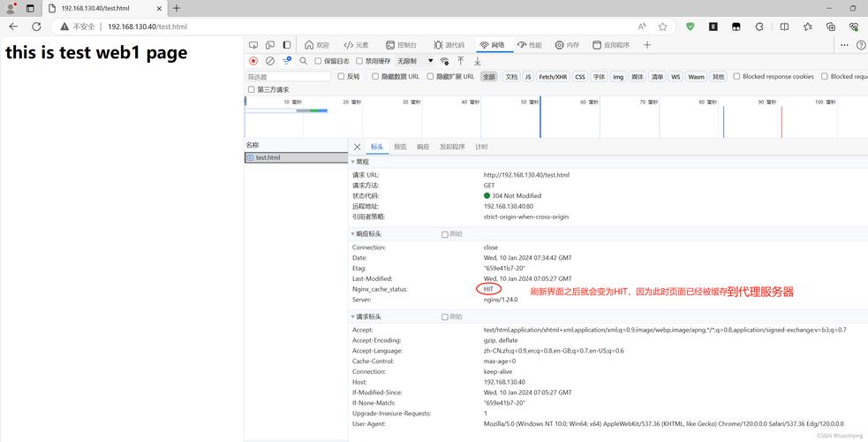Switch to the 内存 DevTools tab
The width and height of the screenshot is (868, 442).
[567, 45]
